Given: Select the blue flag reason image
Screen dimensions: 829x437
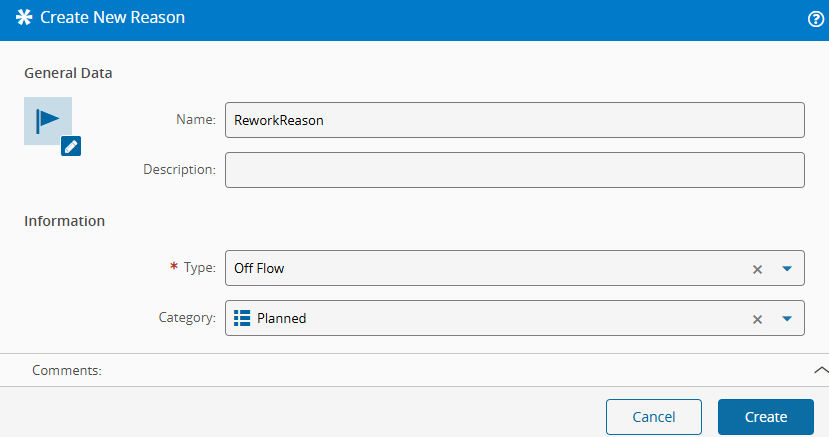Looking at the screenshot, I should point(48,120).
